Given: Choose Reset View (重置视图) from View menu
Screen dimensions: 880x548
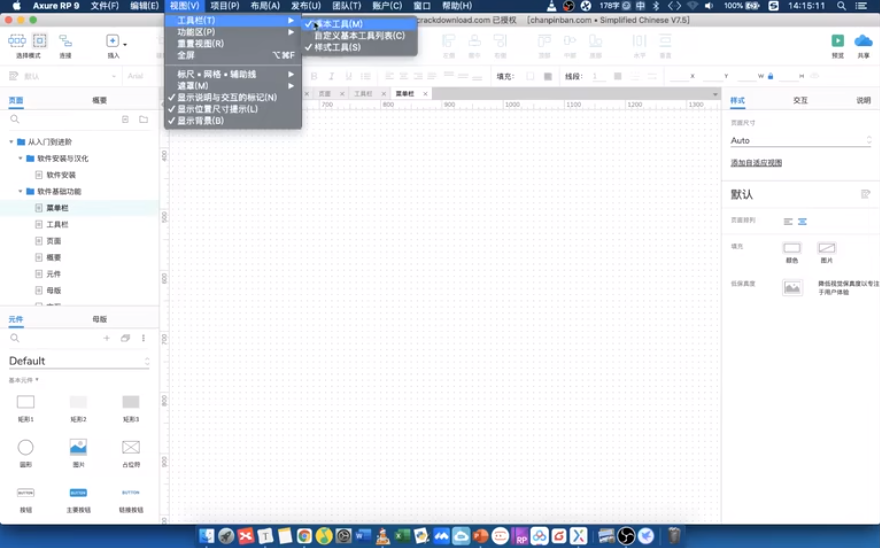Looking at the screenshot, I should 200,44.
